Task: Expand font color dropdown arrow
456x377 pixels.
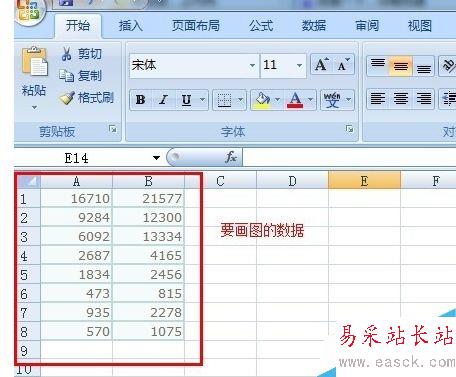Action: point(310,100)
